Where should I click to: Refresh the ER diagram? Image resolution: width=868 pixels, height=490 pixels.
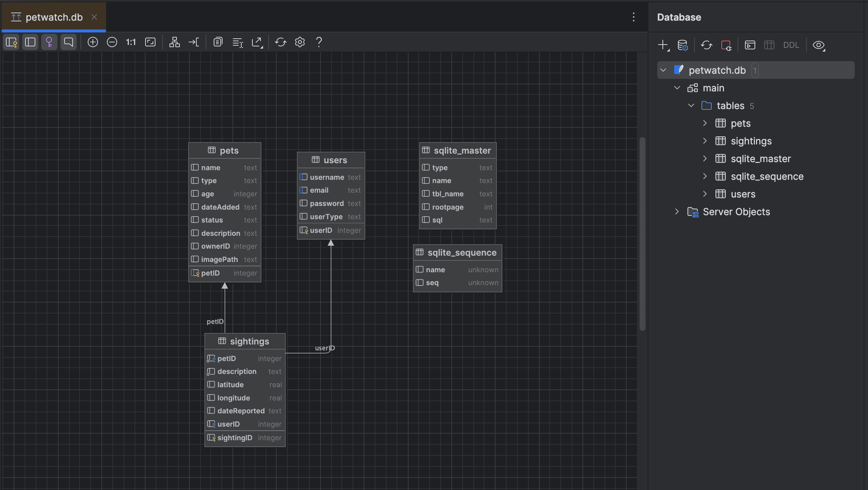[281, 42]
